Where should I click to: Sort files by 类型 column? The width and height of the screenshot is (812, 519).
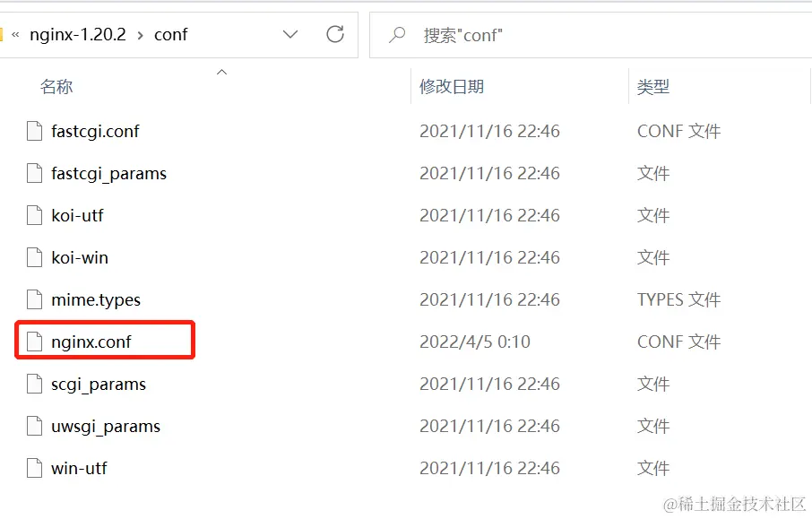(653, 86)
